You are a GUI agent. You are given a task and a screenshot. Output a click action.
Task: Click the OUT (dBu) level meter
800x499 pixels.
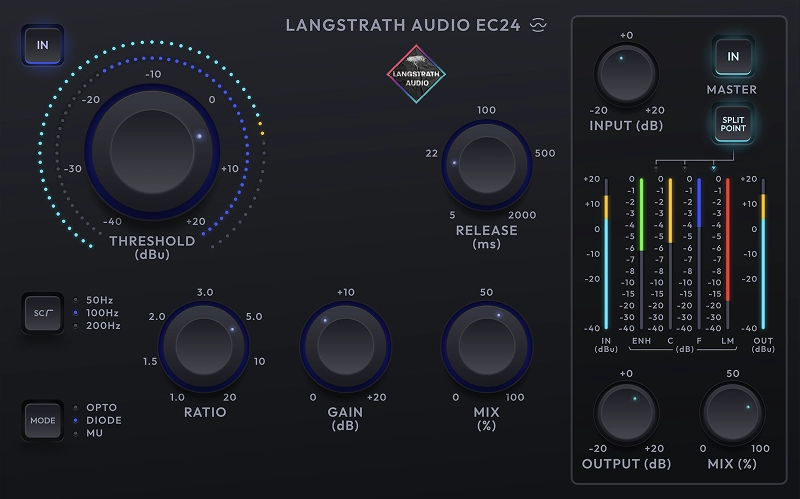(x=763, y=253)
